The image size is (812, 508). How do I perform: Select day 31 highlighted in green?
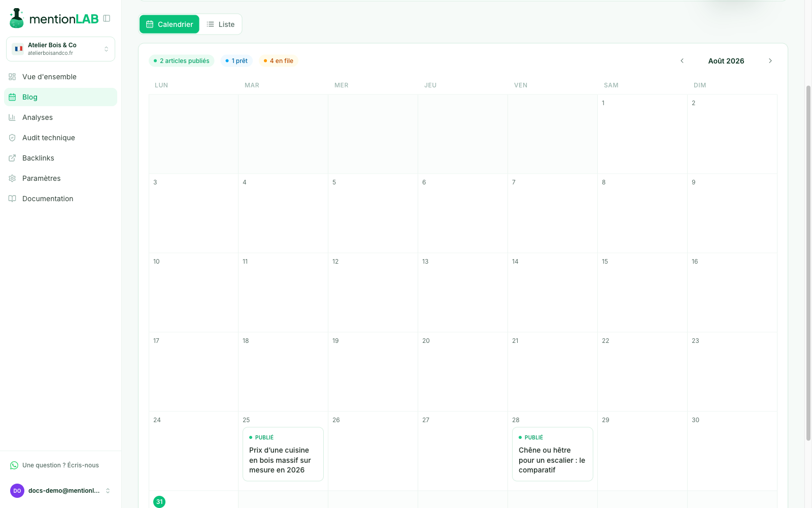[159, 502]
